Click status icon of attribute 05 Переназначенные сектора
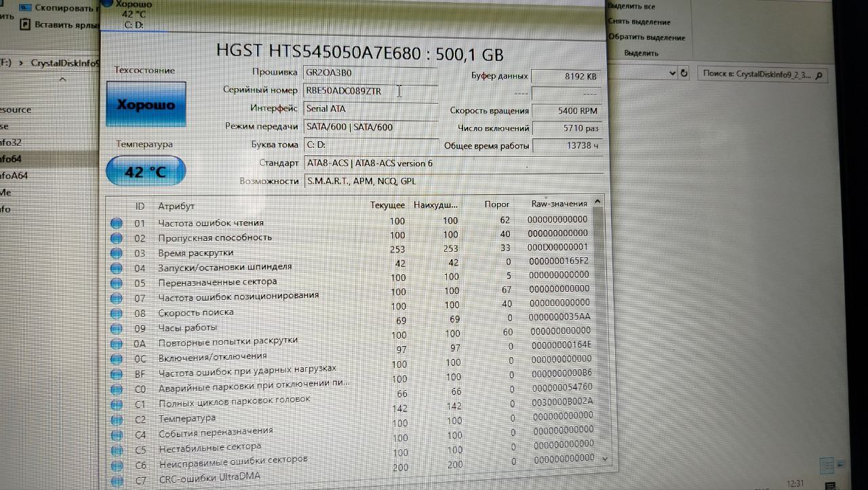This screenshot has height=490, width=868. pyautogui.click(x=116, y=283)
